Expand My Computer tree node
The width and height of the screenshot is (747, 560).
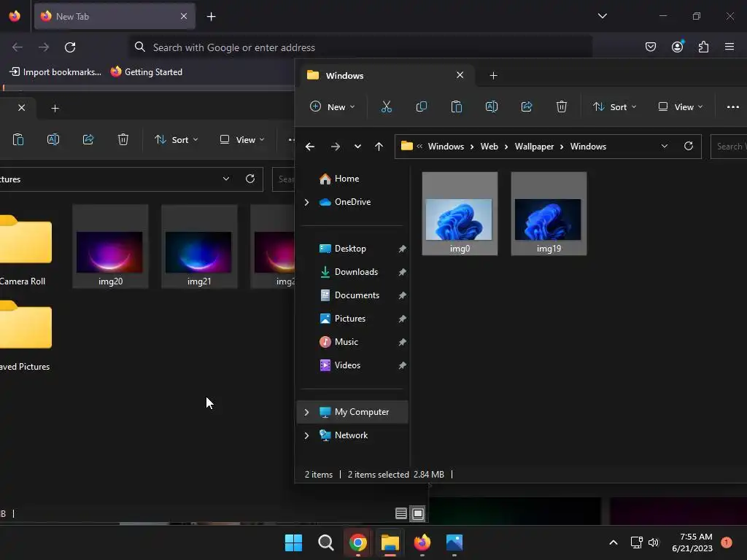click(307, 413)
